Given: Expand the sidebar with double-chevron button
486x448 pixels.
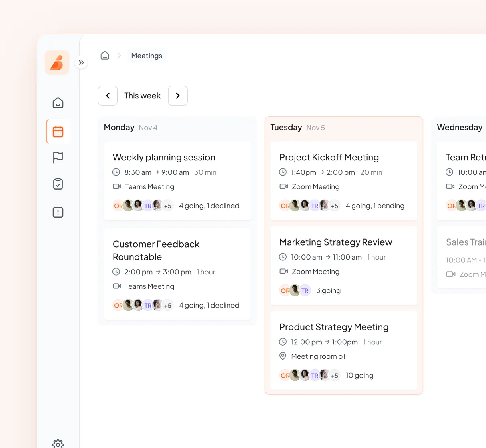Looking at the screenshot, I should (81, 63).
